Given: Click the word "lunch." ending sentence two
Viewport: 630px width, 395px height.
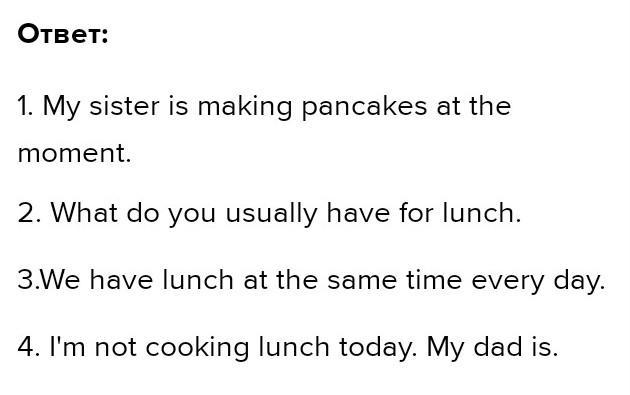Looking at the screenshot, I should (x=482, y=213).
